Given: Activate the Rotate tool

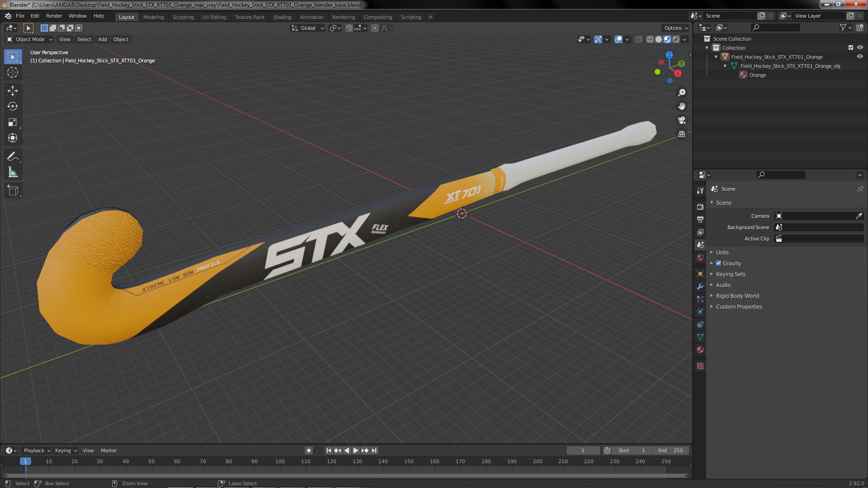Looking at the screenshot, I should point(13,107).
